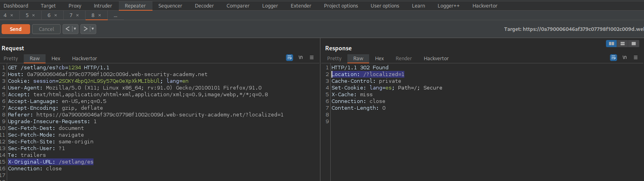Switch to side-by-side split layout
The width and height of the screenshot is (644, 181).
612,44
